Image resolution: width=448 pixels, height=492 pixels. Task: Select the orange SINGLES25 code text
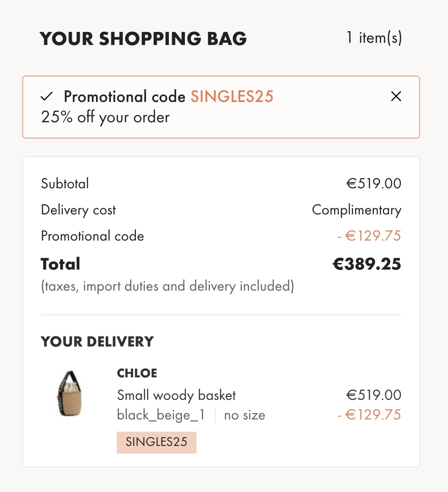232,97
